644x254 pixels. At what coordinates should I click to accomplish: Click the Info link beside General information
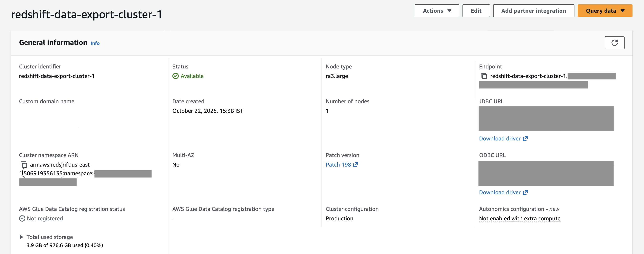(x=95, y=43)
